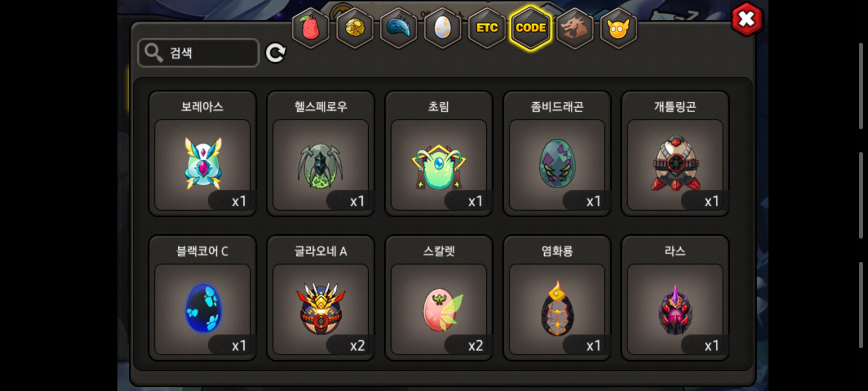The width and height of the screenshot is (868, 391).
Task: Click the refresh arrow beside search
Action: pos(276,53)
